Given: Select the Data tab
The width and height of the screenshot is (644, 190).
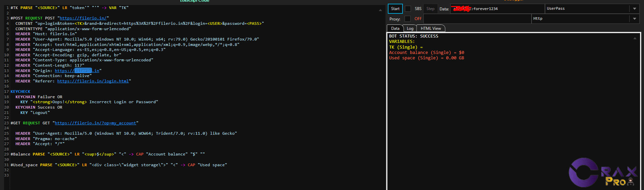Looking at the screenshot, I should (395, 28).
